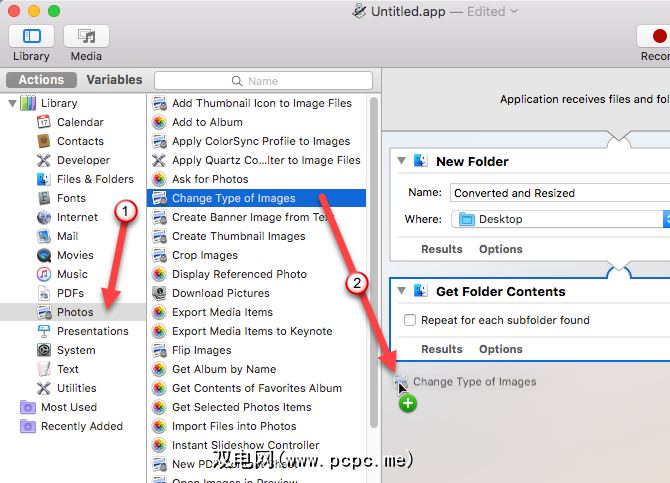Select Export Media Items to Keynote
Viewport: 670px width, 483px height.
(x=256, y=331)
